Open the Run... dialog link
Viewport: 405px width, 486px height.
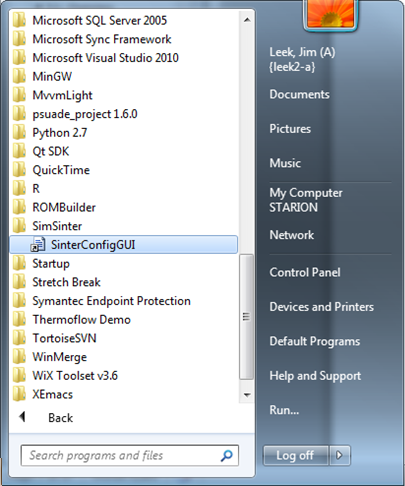[284, 410]
